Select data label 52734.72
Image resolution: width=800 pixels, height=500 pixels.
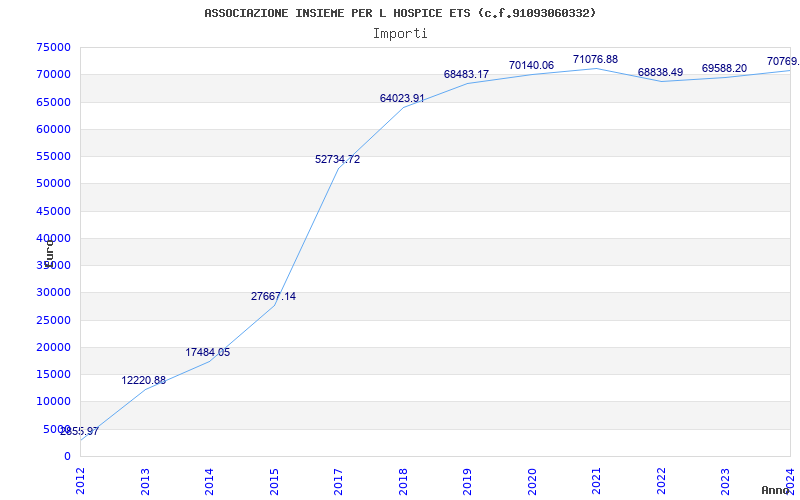(x=337, y=159)
